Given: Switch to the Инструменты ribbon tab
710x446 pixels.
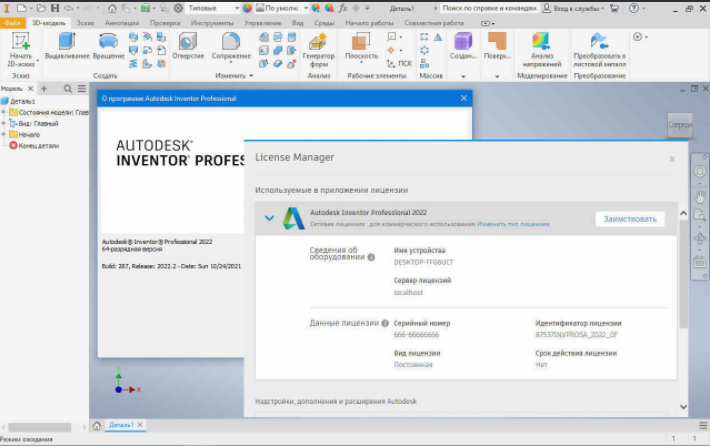Looking at the screenshot, I should click(x=212, y=23).
